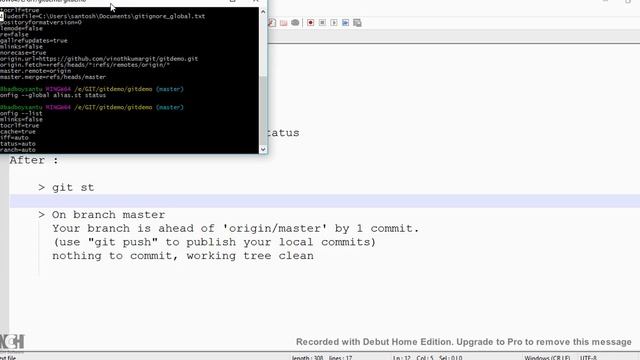Viewport: 640px width, 360px height.
Task: Click the first MINGW64 gitdemo prompt line
Action: click(x=92, y=89)
